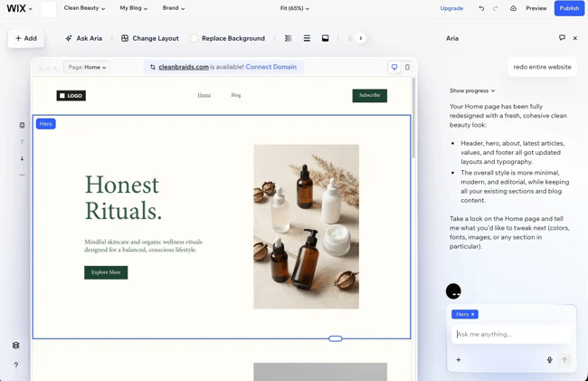Open the help question mark icon
Viewport: 588px width, 381px height.
[15, 366]
